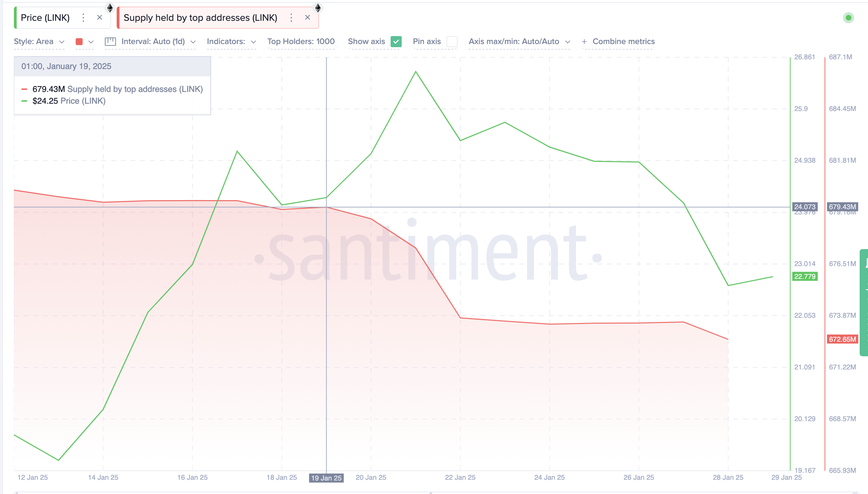Viewport: 868px width, 494px height.
Task: Click the 23.014 price axis label
Action: coord(805,264)
